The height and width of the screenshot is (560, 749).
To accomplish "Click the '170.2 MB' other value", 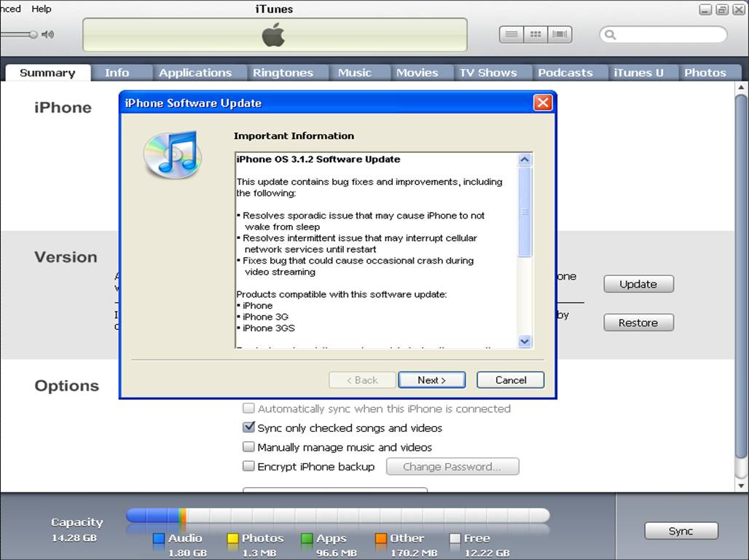I will tap(414, 553).
